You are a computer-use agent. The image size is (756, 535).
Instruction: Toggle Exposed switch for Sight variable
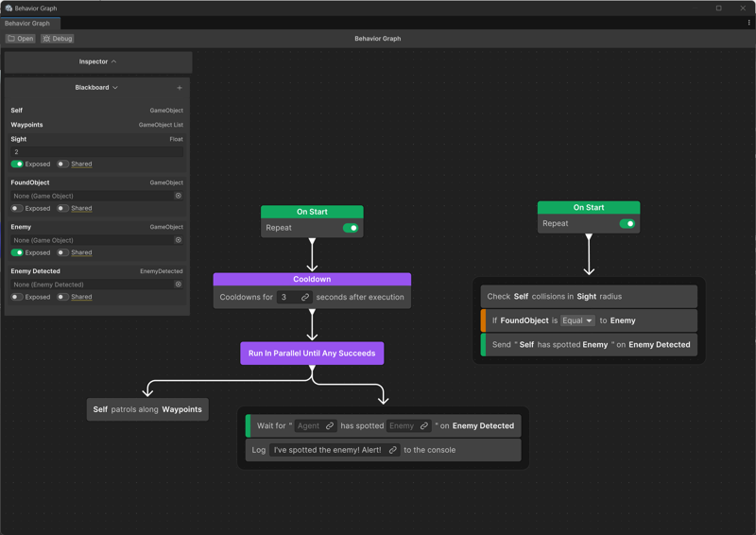pos(17,164)
